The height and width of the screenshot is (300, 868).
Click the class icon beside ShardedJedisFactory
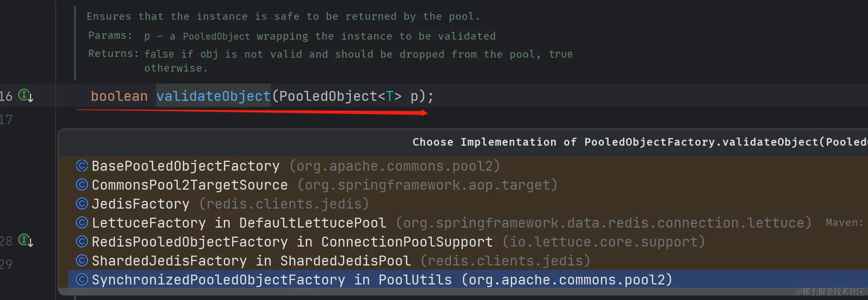coord(82,261)
